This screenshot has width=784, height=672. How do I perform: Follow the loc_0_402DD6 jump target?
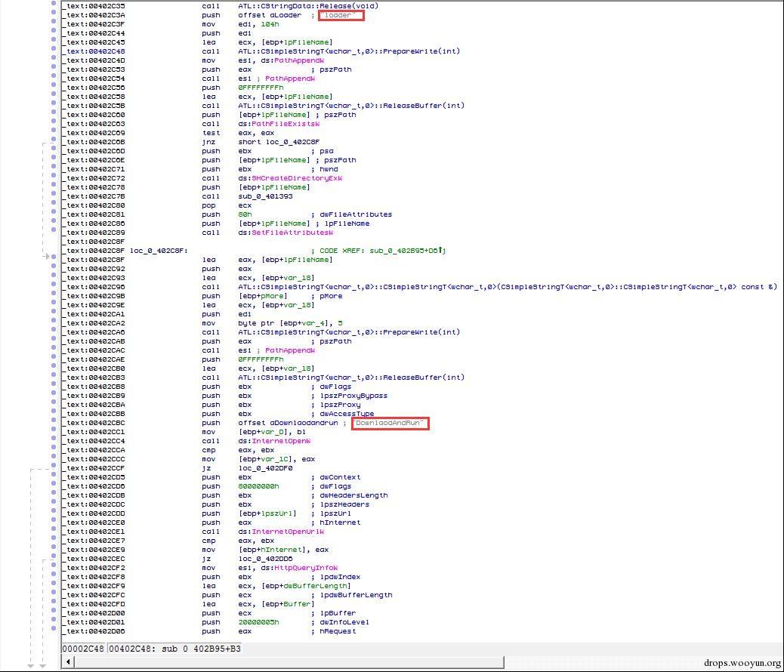[x=266, y=559]
